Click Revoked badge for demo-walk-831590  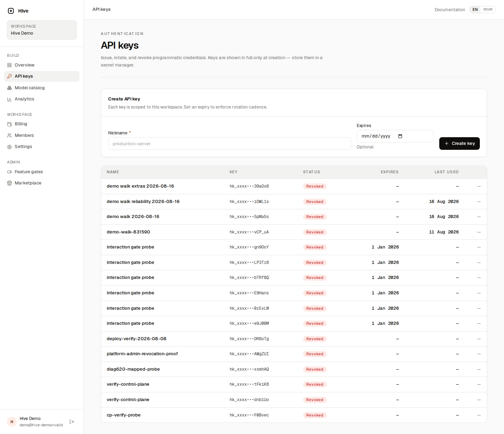(315, 232)
